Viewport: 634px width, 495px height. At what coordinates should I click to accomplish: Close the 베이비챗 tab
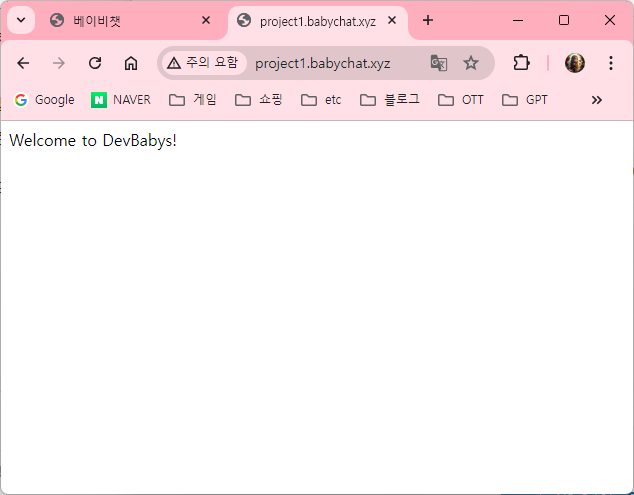(206, 20)
